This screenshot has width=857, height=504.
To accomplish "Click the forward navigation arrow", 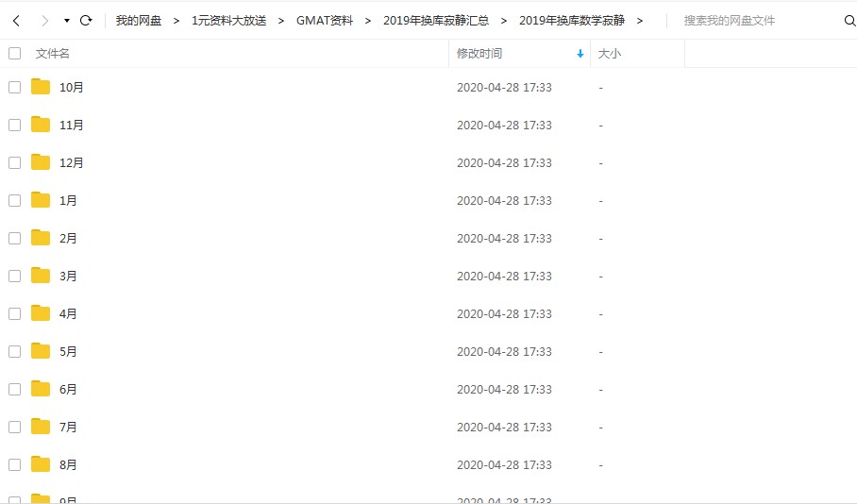I will (45, 21).
